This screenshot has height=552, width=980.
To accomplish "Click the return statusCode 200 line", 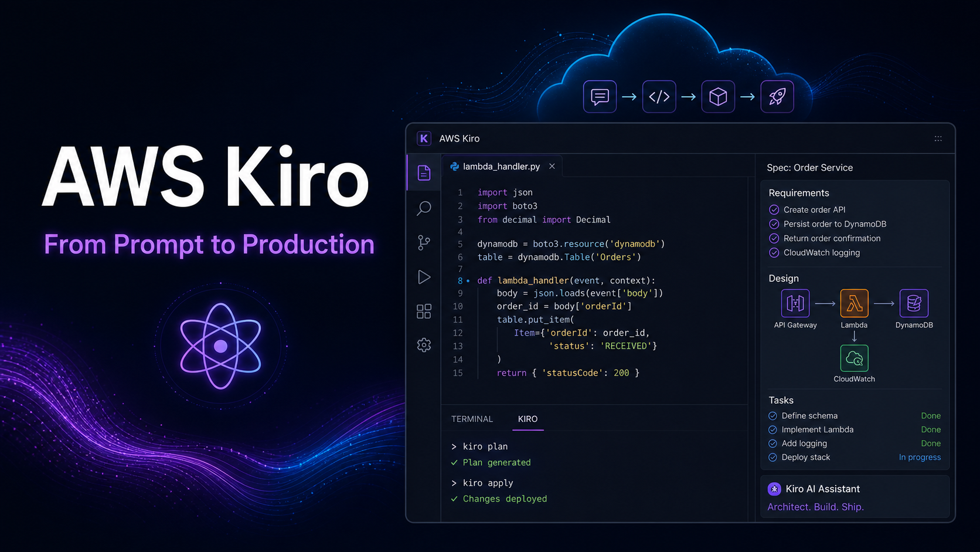I will 568,373.
